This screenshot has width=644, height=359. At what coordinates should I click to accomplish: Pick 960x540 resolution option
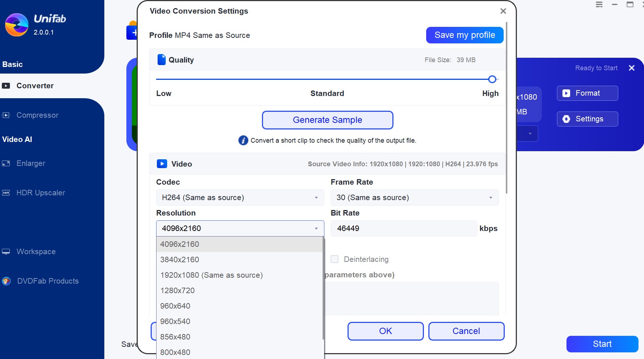tap(240, 321)
